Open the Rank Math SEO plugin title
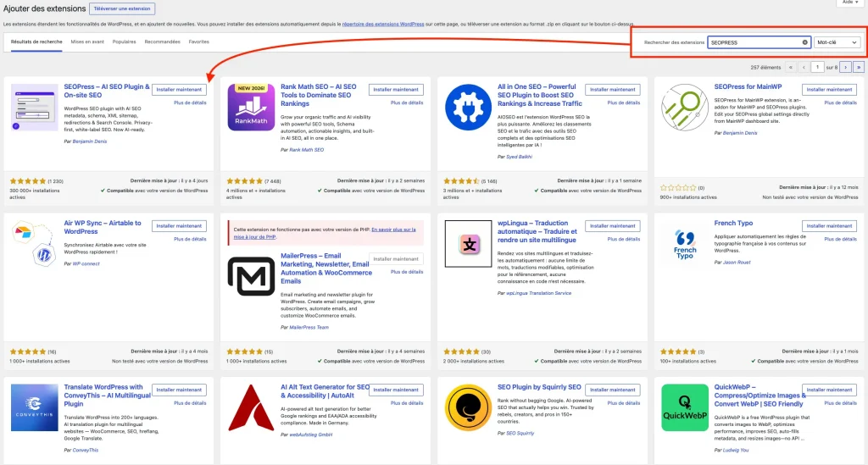This screenshot has height=465, width=868. (319, 95)
